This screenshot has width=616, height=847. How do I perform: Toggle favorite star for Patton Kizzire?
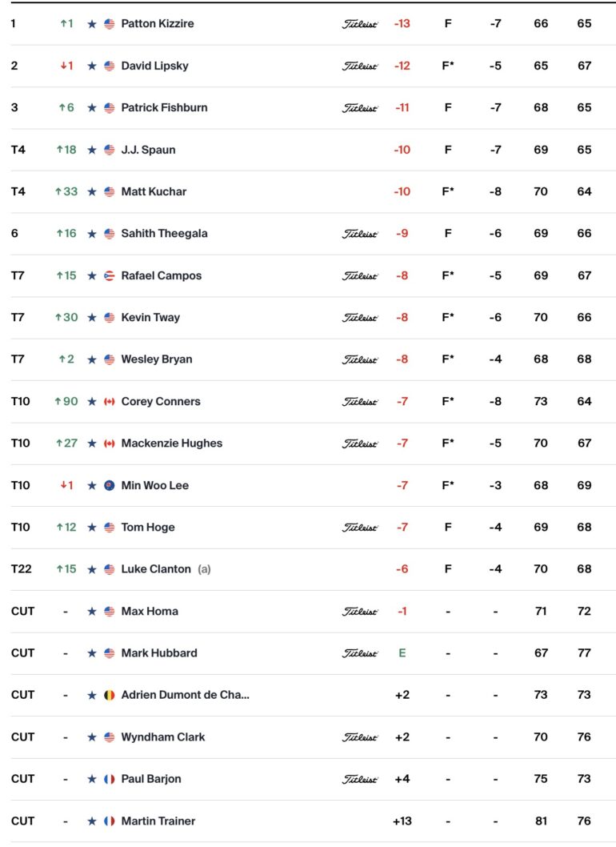[x=92, y=24]
